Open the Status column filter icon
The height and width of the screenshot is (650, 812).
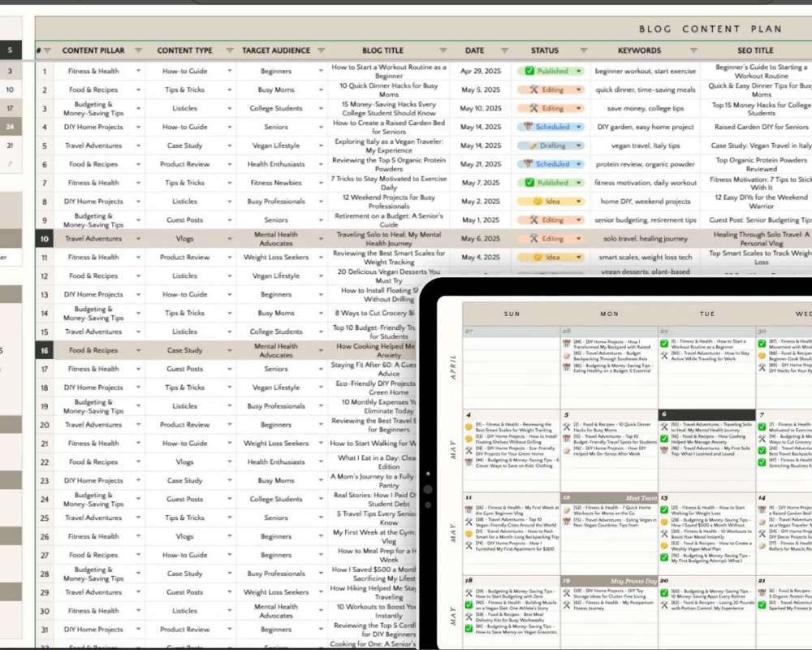click(584, 51)
